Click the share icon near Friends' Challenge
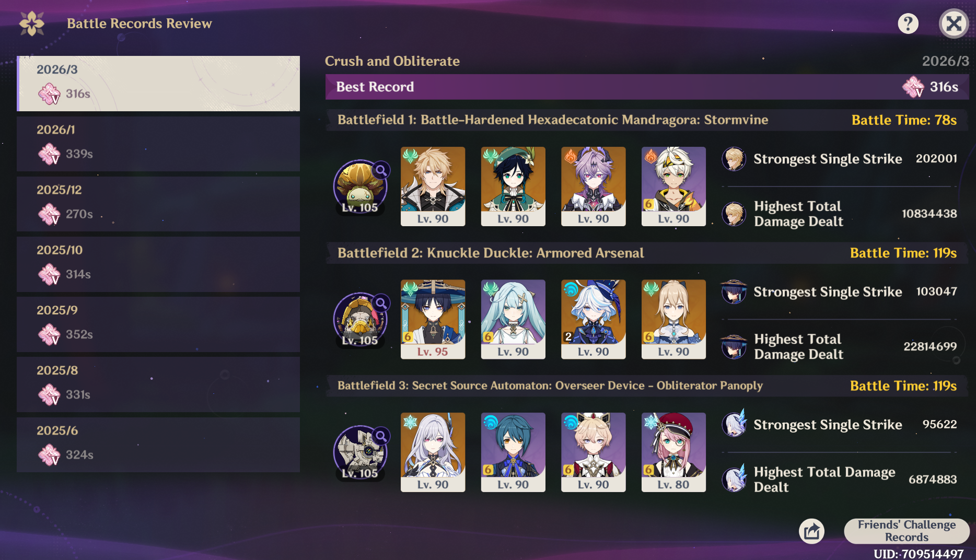976x560 pixels. click(x=811, y=531)
